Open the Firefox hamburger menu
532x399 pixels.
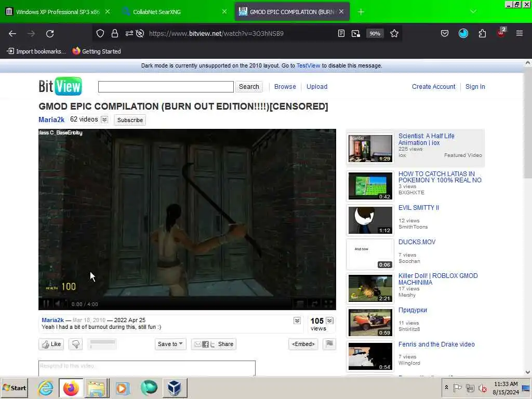click(x=520, y=33)
